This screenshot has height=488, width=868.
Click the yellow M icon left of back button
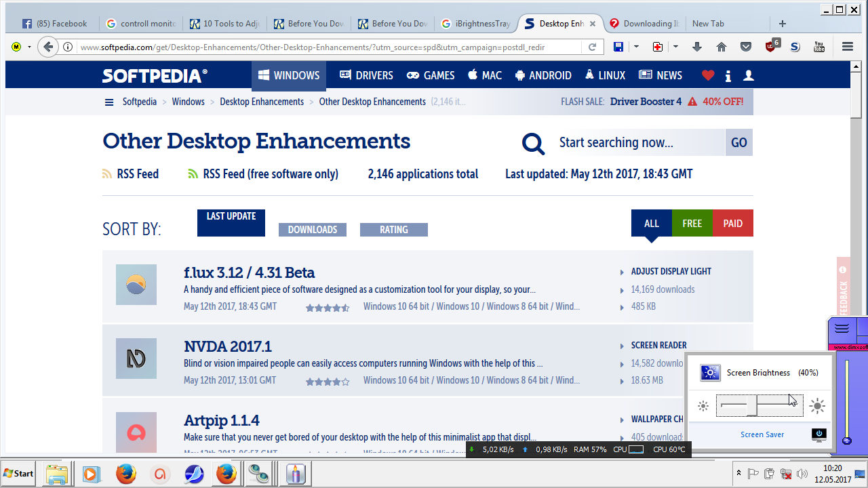click(16, 47)
